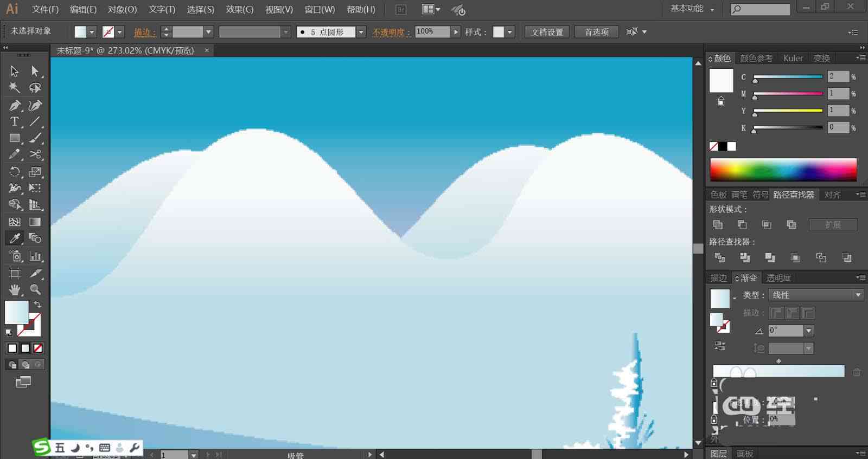Select the Rectangle tool
Screen dimensions: 868x459
(x=15, y=138)
